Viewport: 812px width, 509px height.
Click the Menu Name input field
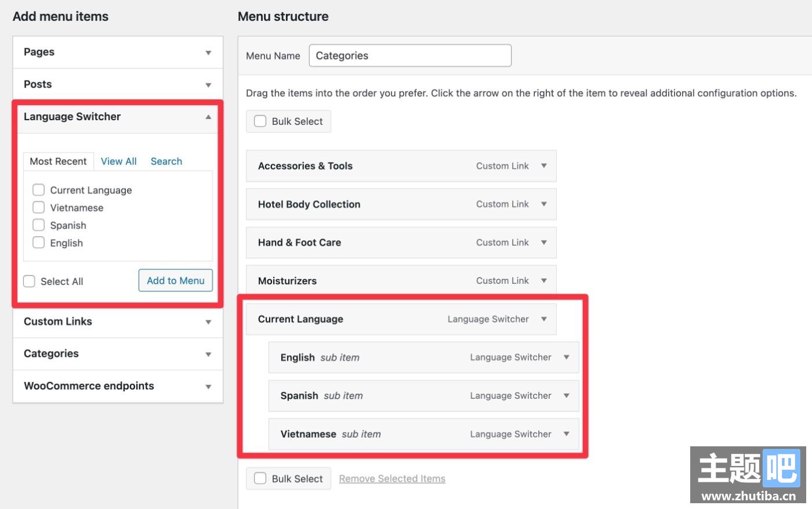[409, 56]
